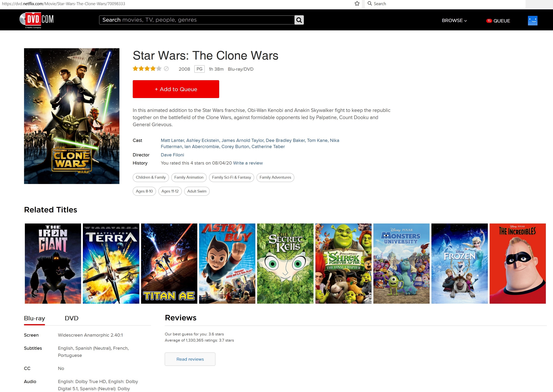Click the 'Reviews' heading

pyautogui.click(x=180, y=318)
